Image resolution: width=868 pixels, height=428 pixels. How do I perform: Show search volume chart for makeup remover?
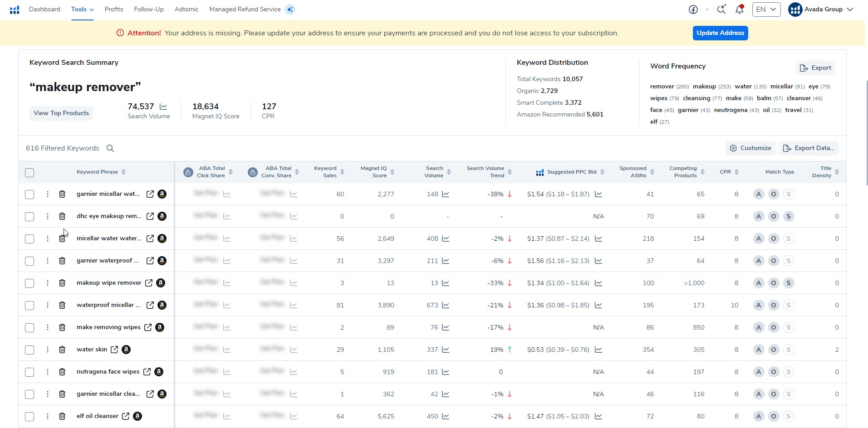[x=163, y=107]
